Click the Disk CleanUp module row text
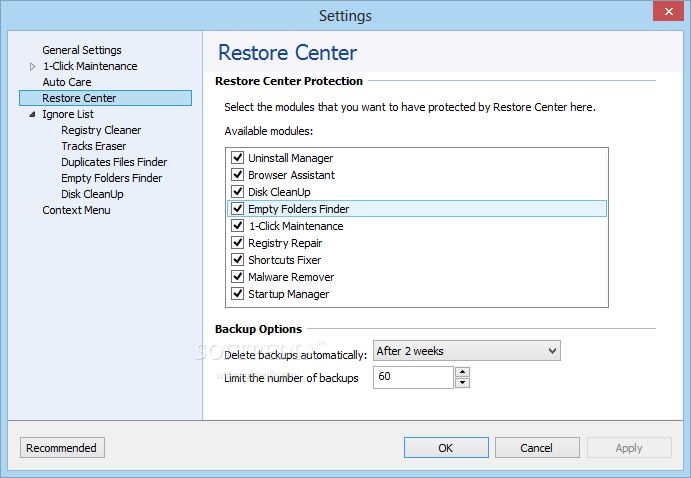The height and width of the screenshot is (478, 691). tap(279, 192)
